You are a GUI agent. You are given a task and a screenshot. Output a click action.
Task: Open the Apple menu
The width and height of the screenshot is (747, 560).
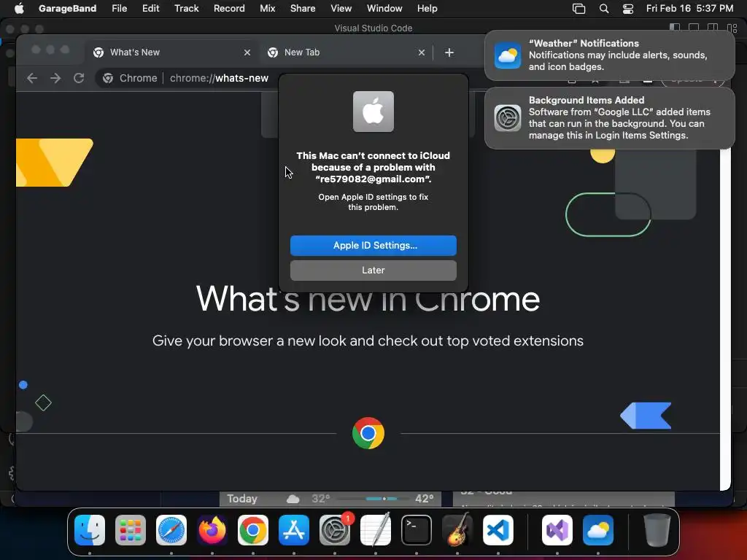[x=19, y=8]
